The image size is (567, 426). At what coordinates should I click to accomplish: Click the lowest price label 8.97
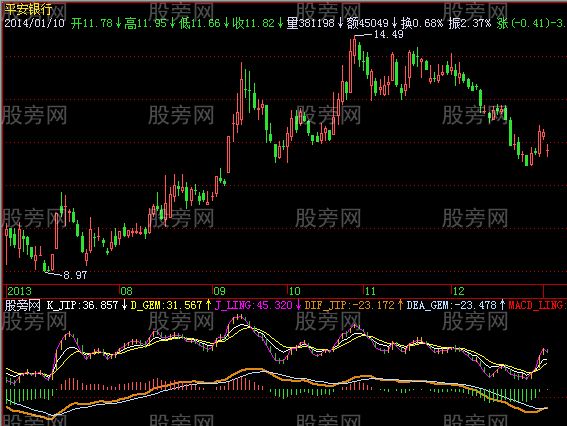point(75,275)
